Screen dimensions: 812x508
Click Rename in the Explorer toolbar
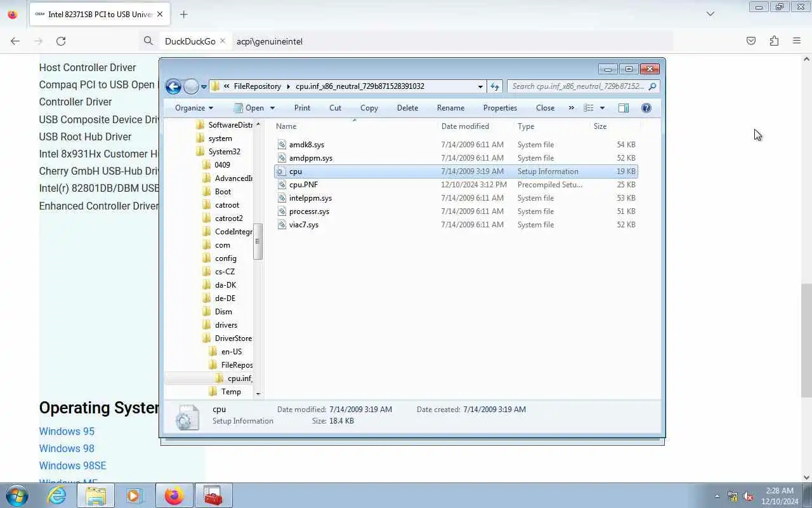pos(450,108)
